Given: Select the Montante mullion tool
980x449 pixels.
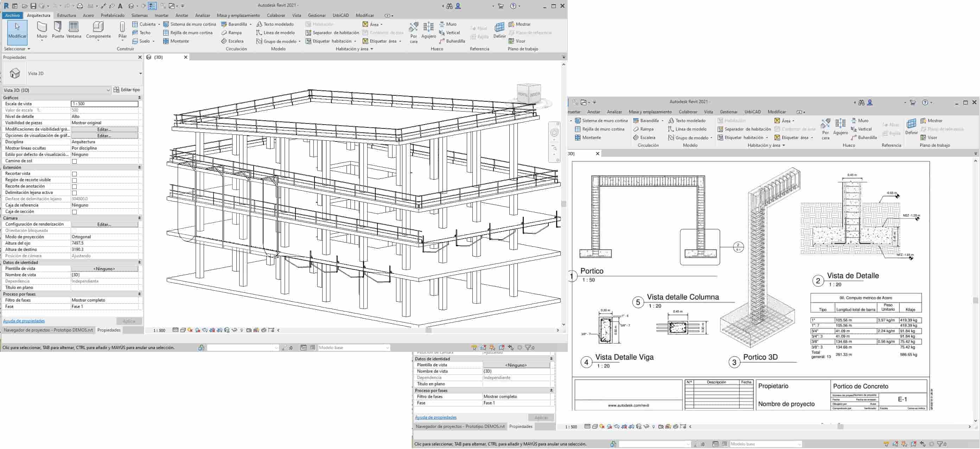Looking at the screenshot, I should click(x=176, y=41).
